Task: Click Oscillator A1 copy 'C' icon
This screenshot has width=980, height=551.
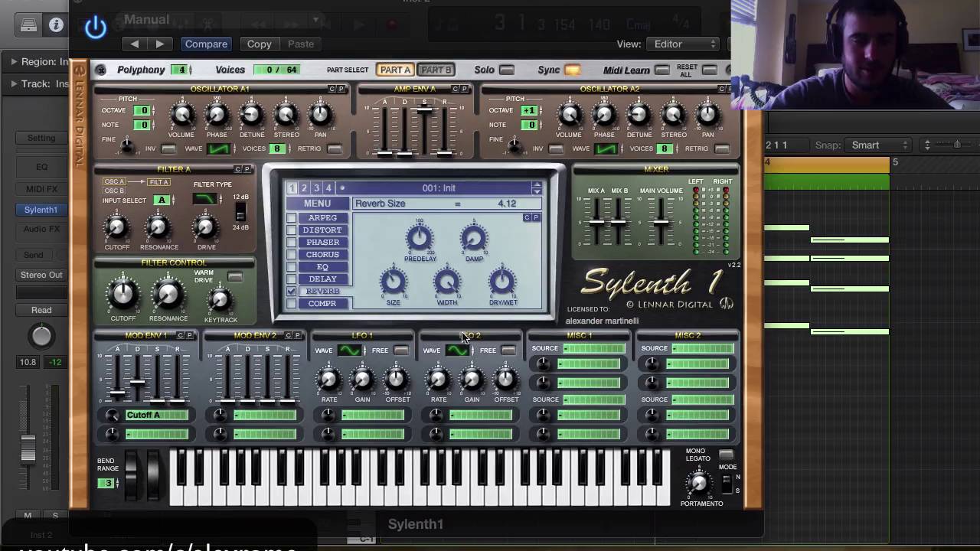Action: (332, 89)
